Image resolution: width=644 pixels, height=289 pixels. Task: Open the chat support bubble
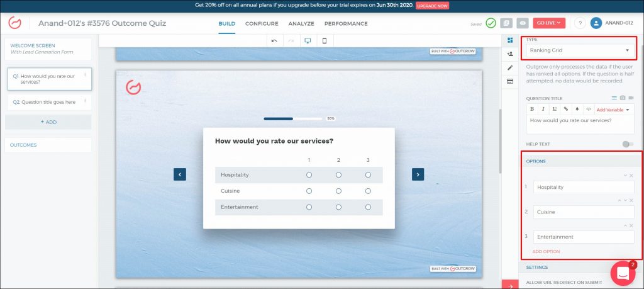coord(623,273)
